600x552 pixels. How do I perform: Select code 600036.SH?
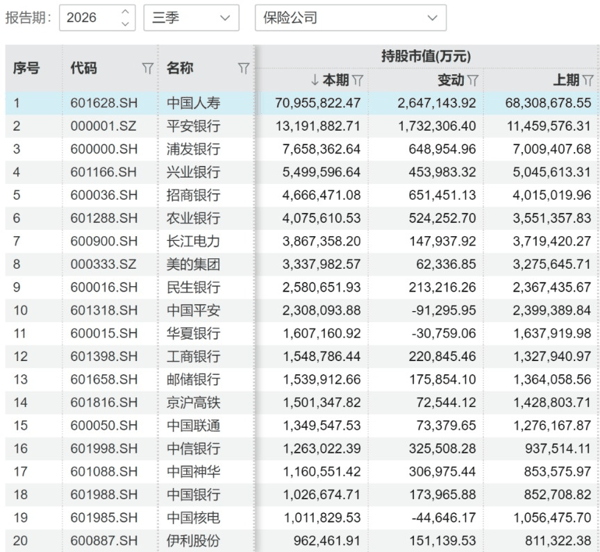pyautogui.click(x=104, y=195)
